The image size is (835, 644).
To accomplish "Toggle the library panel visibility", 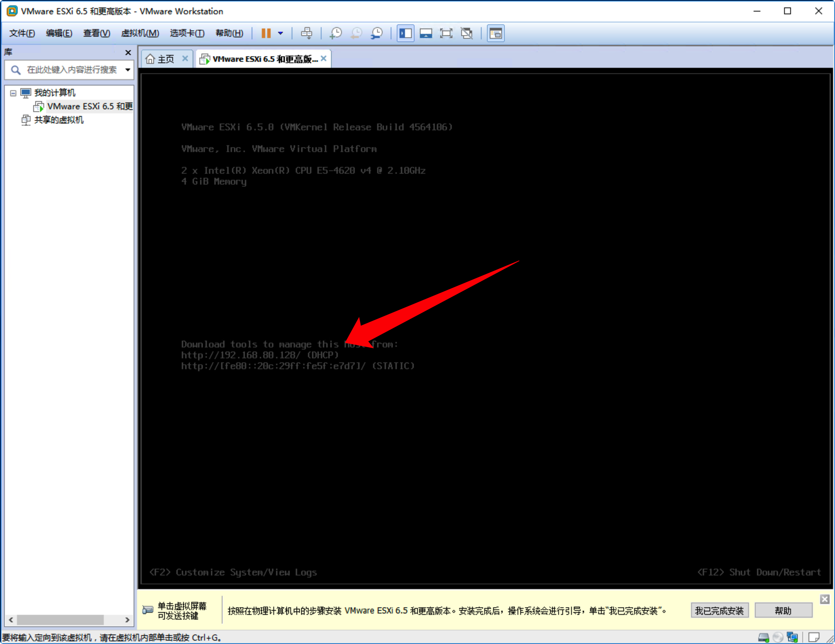I will 405,33.
